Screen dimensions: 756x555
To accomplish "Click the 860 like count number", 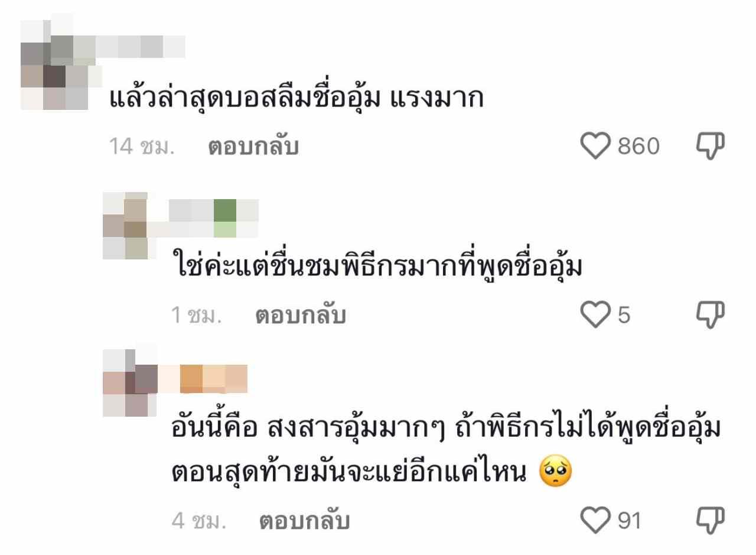I will (638, 147).
